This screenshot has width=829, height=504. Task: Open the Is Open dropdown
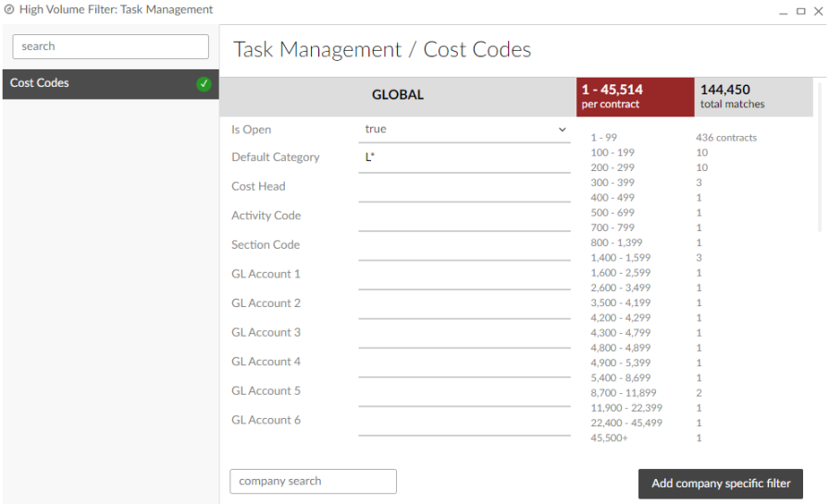point(464,130)
